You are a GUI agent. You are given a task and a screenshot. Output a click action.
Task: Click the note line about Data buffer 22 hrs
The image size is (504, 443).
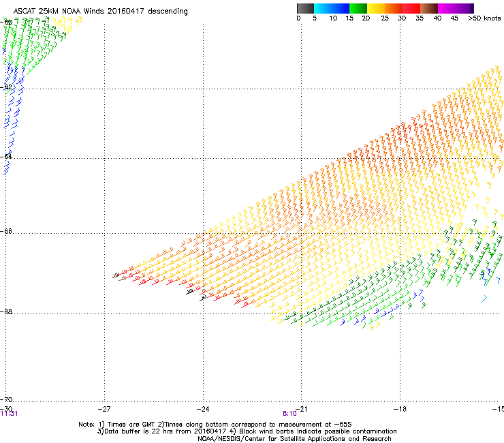coord(247,431)
